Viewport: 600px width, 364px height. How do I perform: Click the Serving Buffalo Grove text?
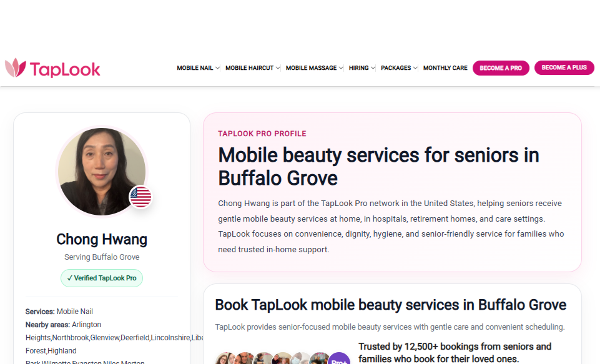pos(102,257)
